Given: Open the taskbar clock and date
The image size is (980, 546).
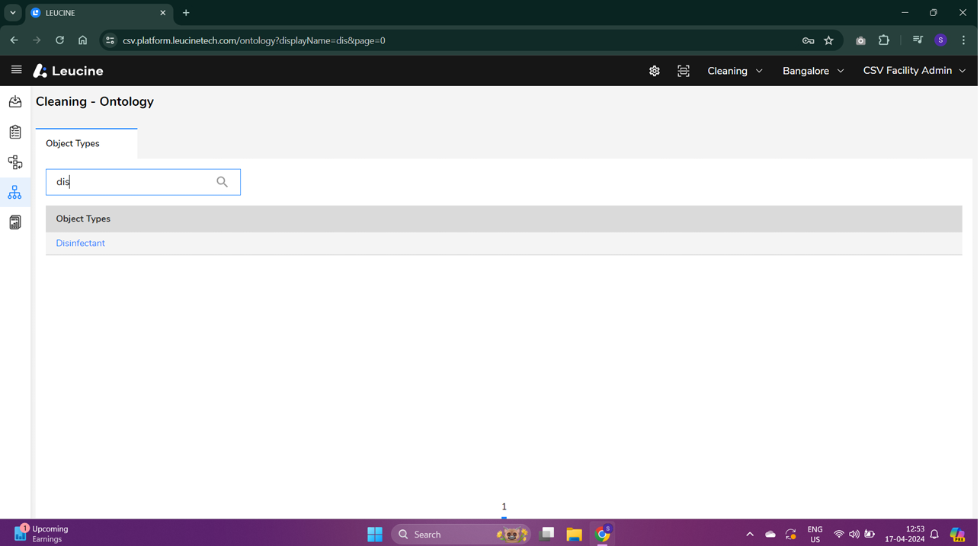Looking at the screenshot, I should point(907,535).
